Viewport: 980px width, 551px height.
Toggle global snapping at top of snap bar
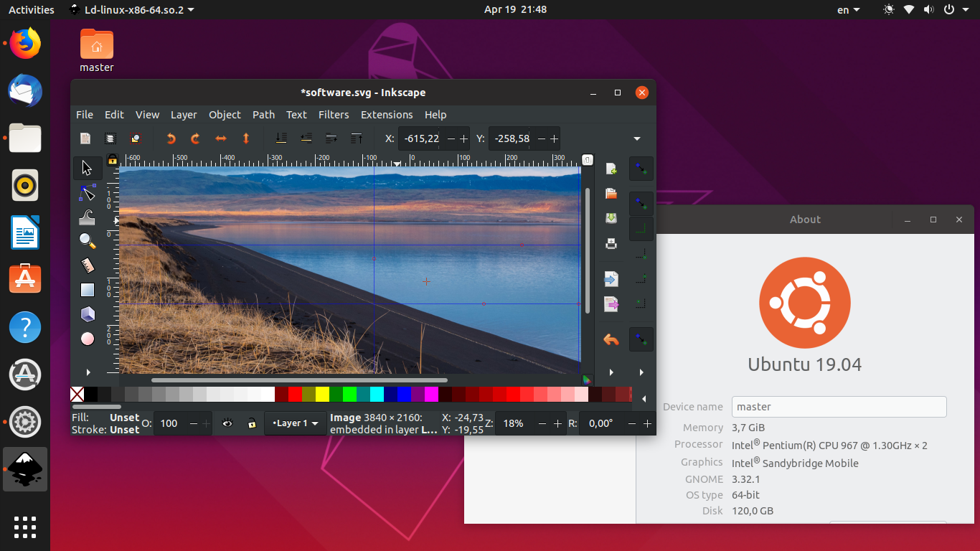click(641, 169)
